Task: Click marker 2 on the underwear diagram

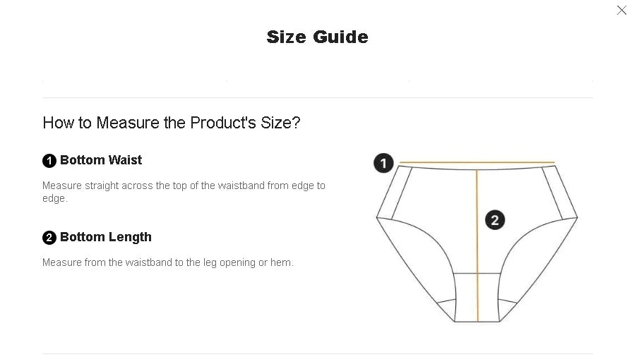Action: click(x=494, y=220)
